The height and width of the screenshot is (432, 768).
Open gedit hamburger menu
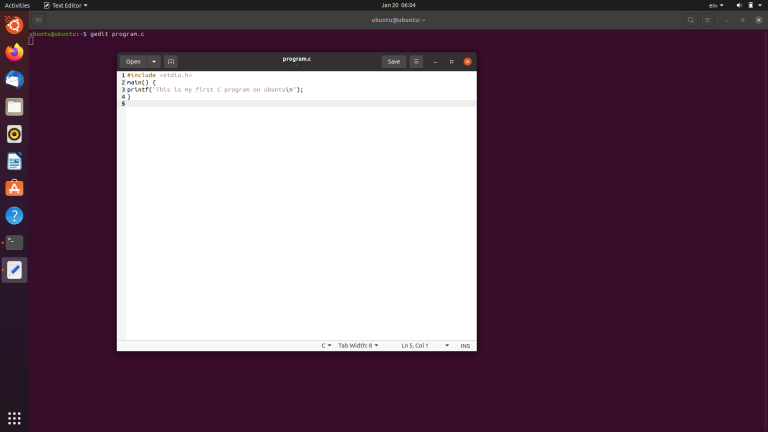point(416,61)
